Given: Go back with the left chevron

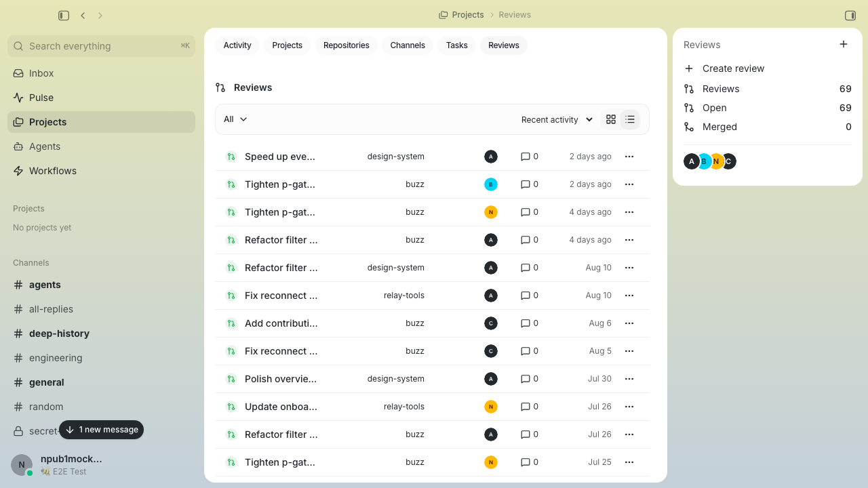Looking at the screenshot, I should [83, 15].
